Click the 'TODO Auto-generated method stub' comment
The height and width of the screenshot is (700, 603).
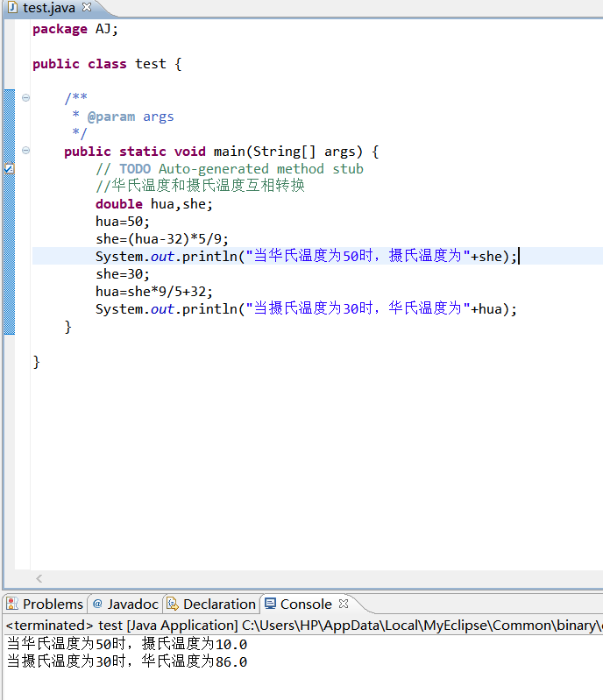click(x=230, y=169)
